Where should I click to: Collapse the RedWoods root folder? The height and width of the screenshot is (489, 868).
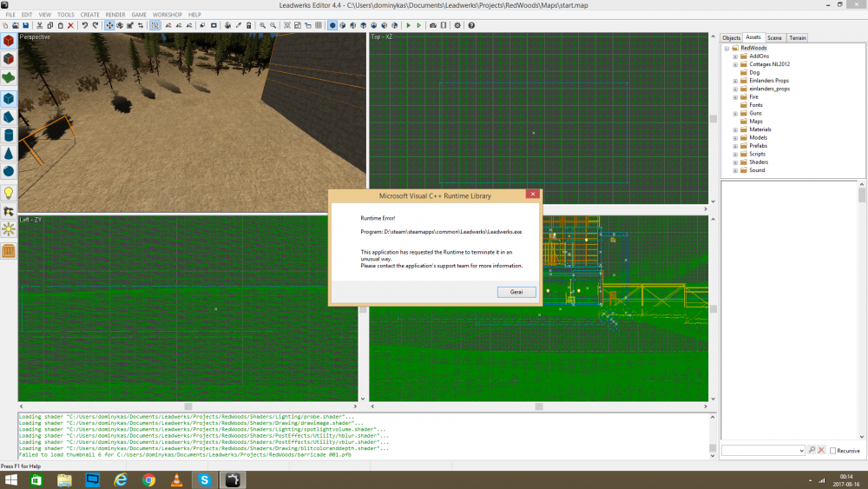pos(726,48)
